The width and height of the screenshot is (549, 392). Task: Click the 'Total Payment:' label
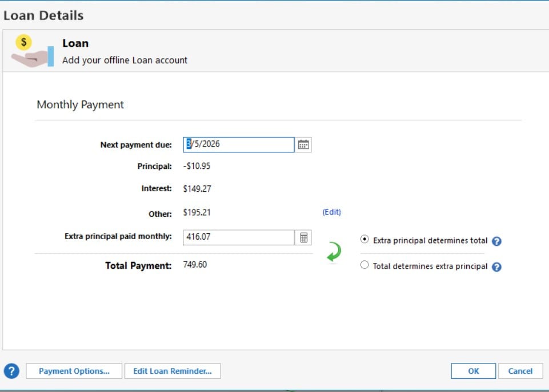tap(138, 266)
